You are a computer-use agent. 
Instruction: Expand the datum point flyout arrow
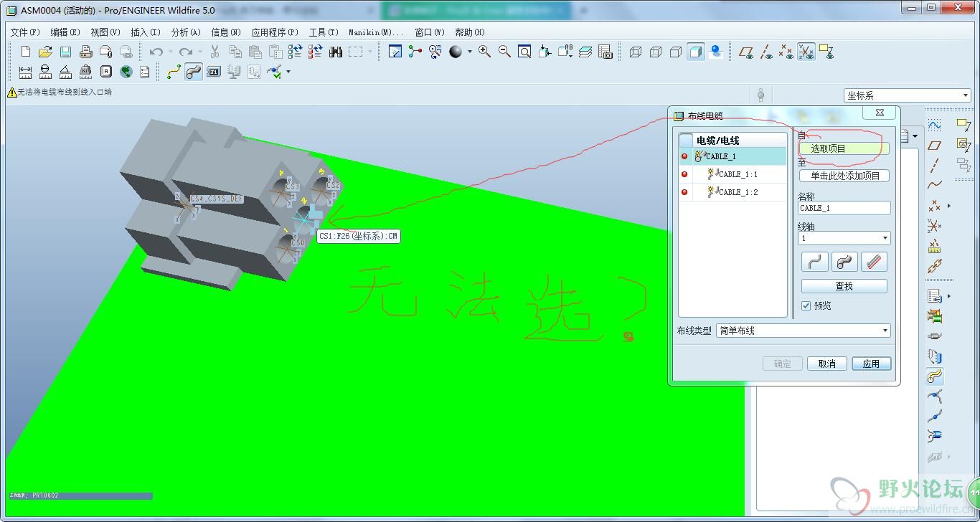tap(949, 206)
